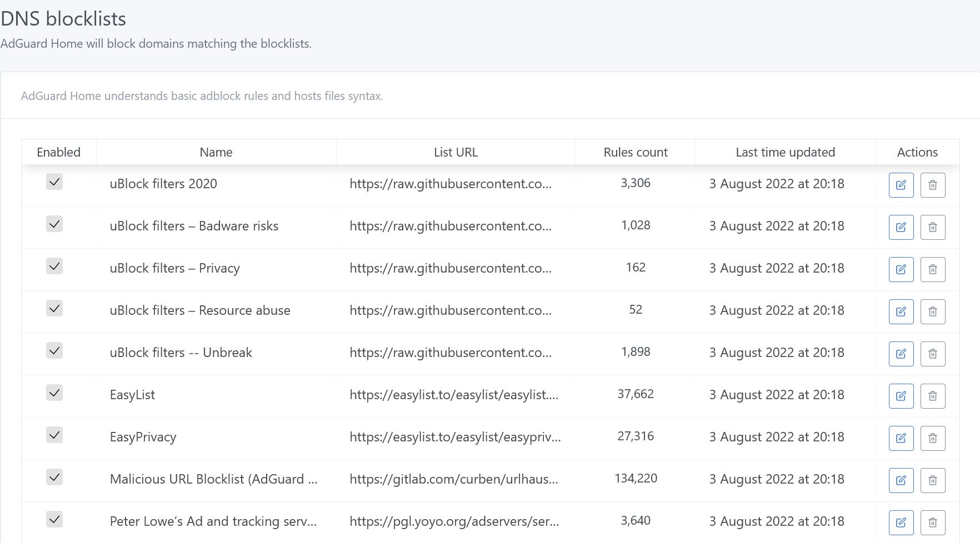Edit the Malicious URL Blocklist entry

pyautogui.click(x=901, y=480)
